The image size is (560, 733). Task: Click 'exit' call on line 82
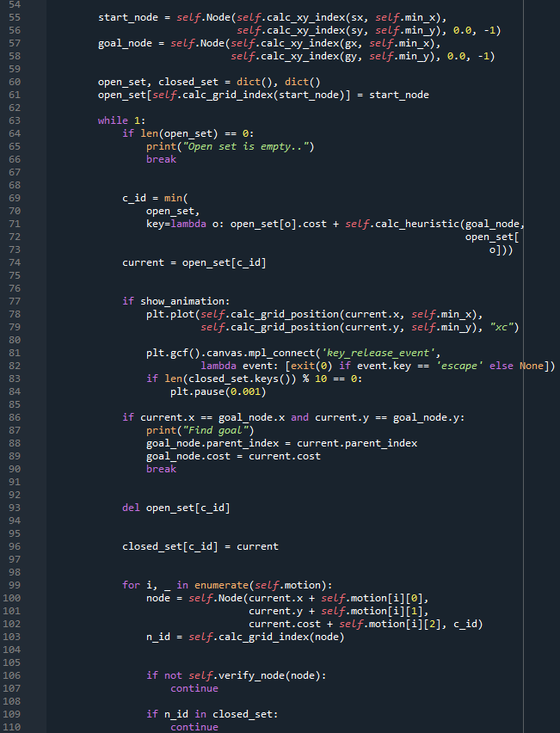tap(303, 366)
